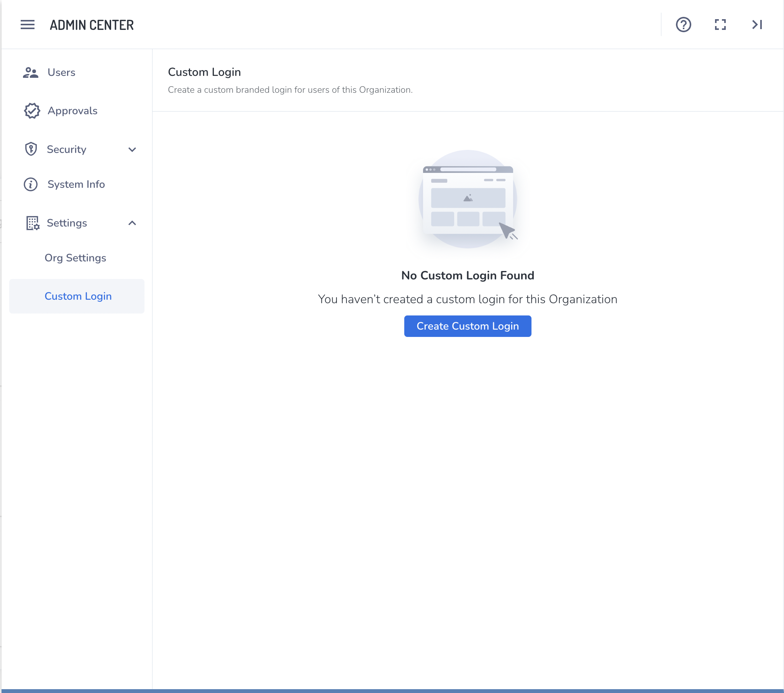The image size is (784, 693).
Task: Go to Approvals section
Action: tap(72, 111)
